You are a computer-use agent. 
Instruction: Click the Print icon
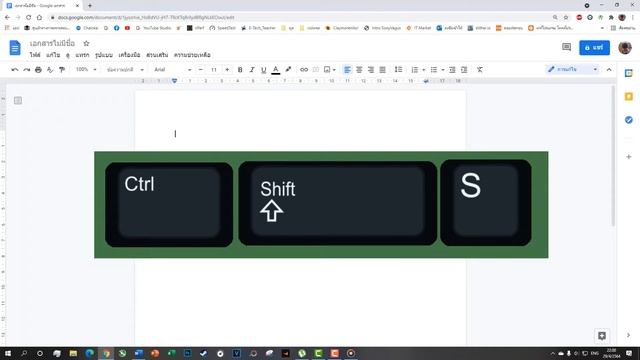click(x=38, y=70)
